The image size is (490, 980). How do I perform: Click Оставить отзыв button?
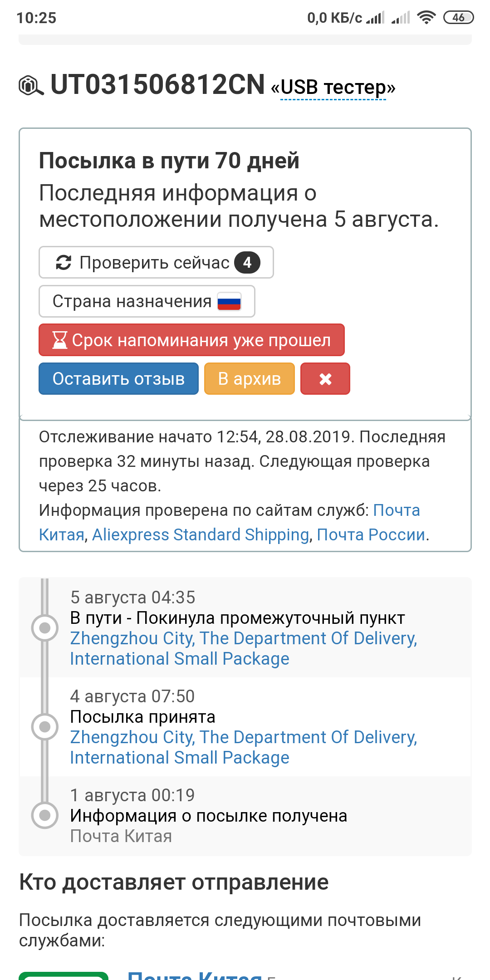click(119, 379)
